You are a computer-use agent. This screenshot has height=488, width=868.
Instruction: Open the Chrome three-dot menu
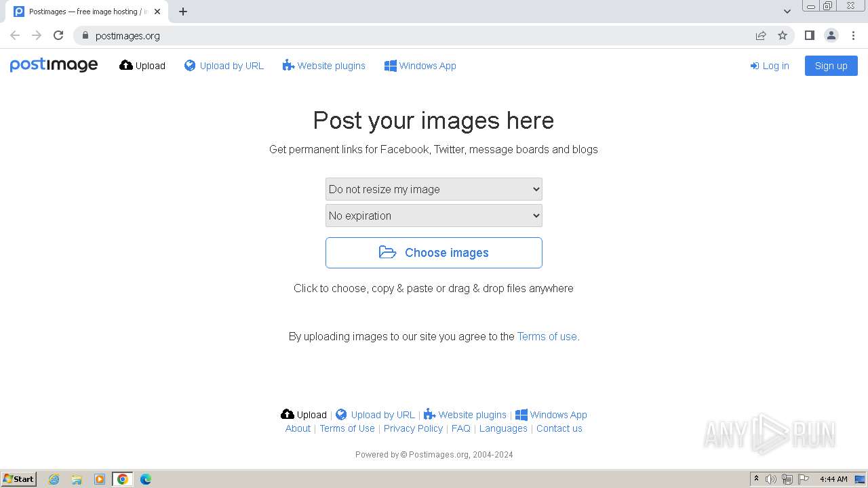[x=853, y=35]
